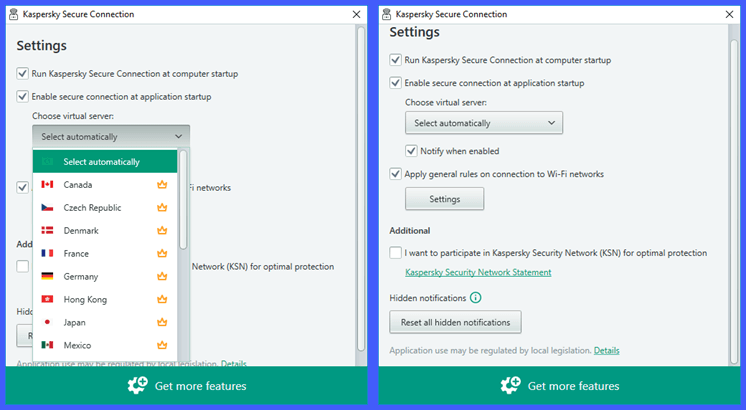Toggle the partly hidden KSN checkbox in left window
This screenshot has height=410, width=746.
pos(22,266)
